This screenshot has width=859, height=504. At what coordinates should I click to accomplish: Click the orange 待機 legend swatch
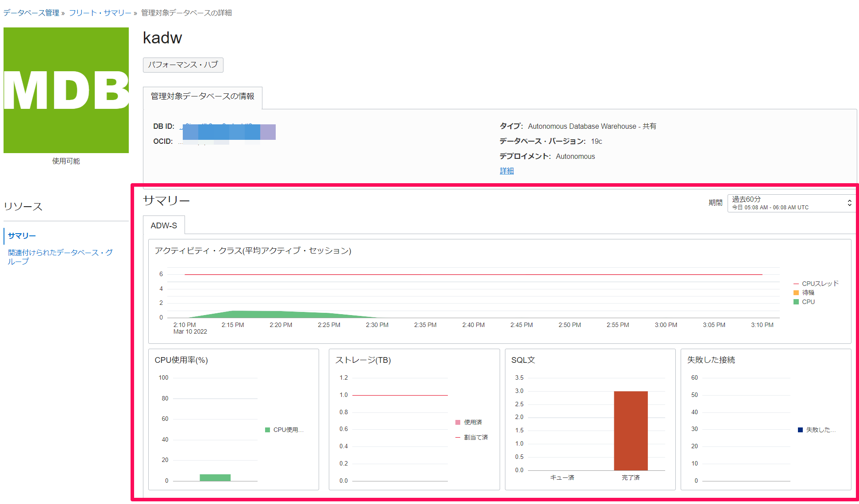pos(796,292)
